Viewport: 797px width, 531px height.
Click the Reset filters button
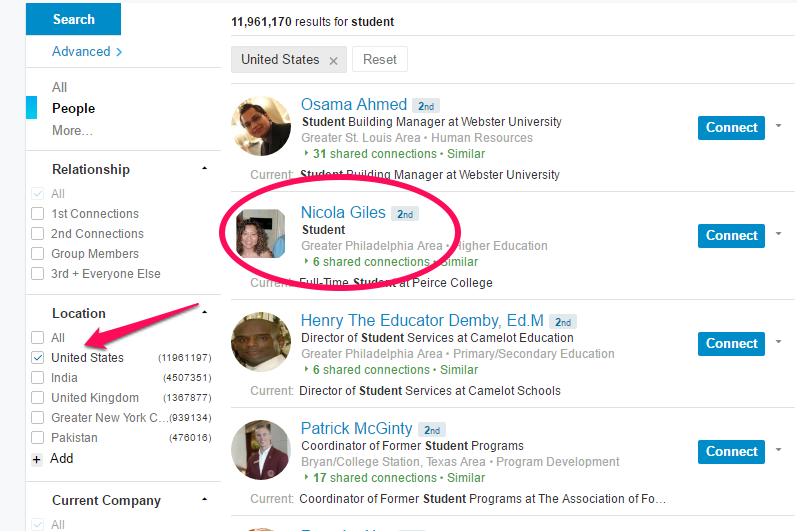(380, 59)
